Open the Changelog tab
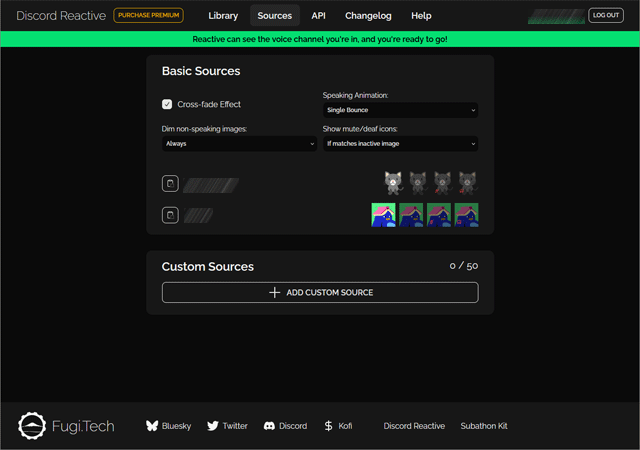Image resolution: width=640 pixels, height=450 pixels. point(368,16)
